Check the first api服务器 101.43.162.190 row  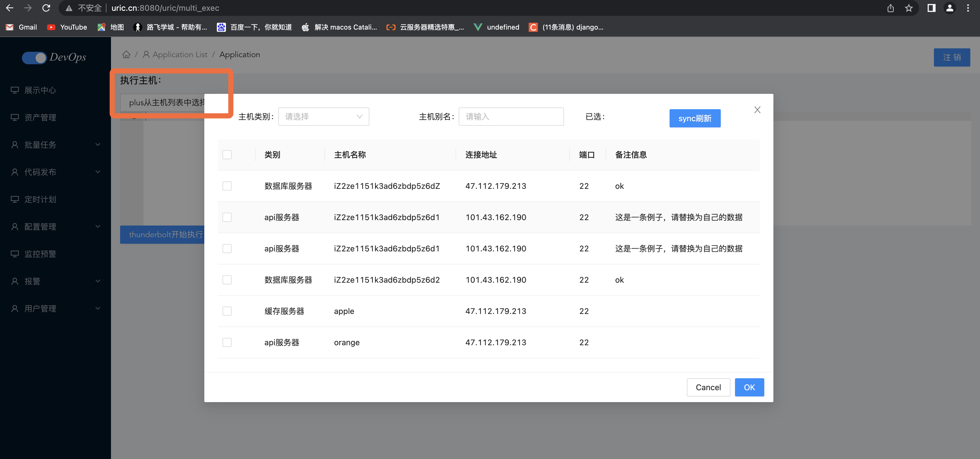227,217
